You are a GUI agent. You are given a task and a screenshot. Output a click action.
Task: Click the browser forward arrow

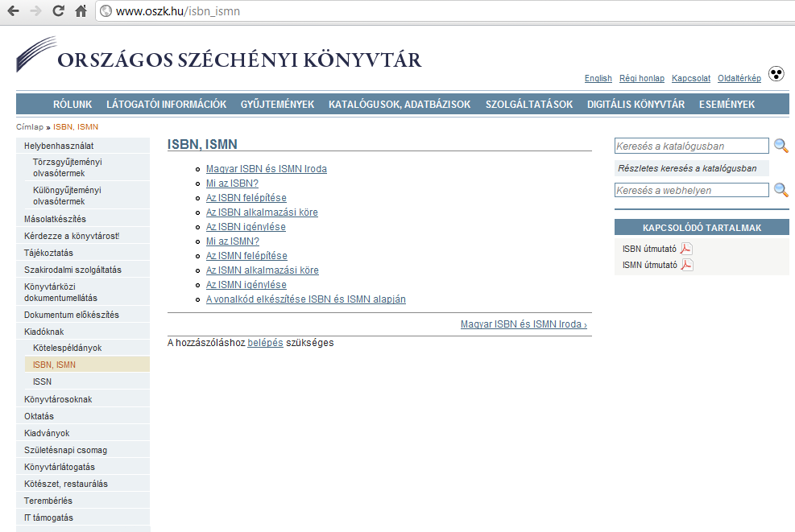(x=35, y=10)
